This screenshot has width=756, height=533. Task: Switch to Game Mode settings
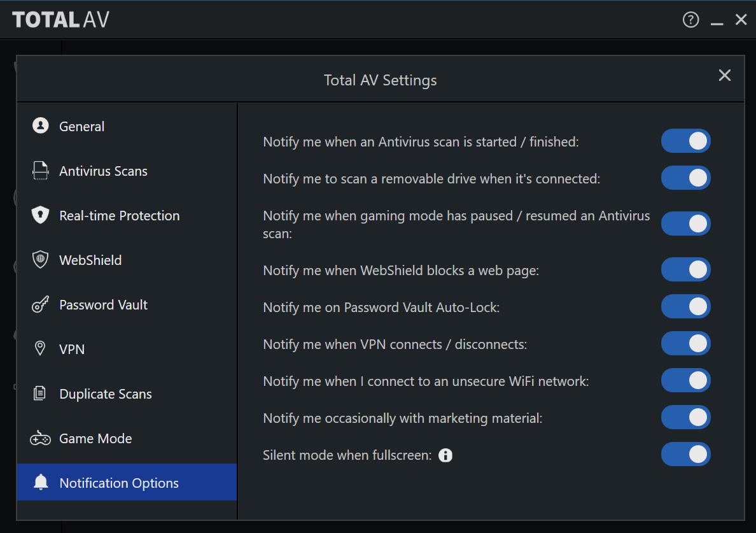pos(127,438)
